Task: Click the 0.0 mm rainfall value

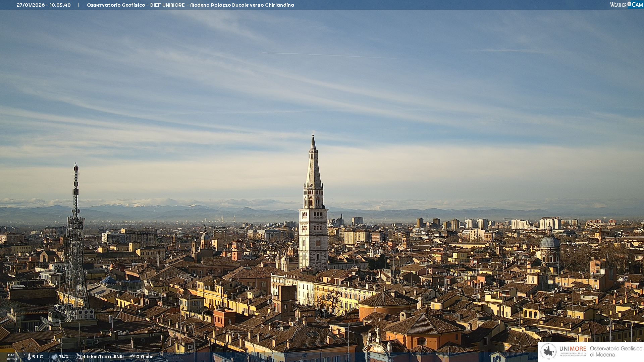Action: click(145, 357)
